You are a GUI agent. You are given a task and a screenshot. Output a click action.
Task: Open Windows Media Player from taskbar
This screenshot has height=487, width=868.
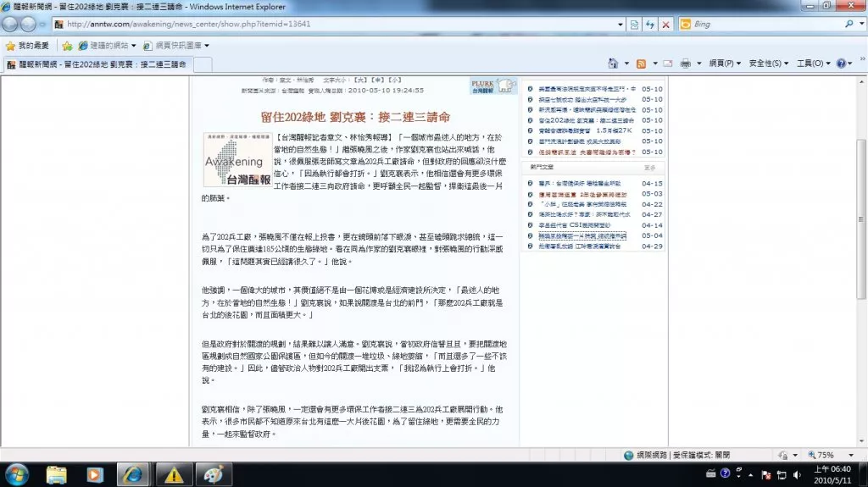pos(95,473)
